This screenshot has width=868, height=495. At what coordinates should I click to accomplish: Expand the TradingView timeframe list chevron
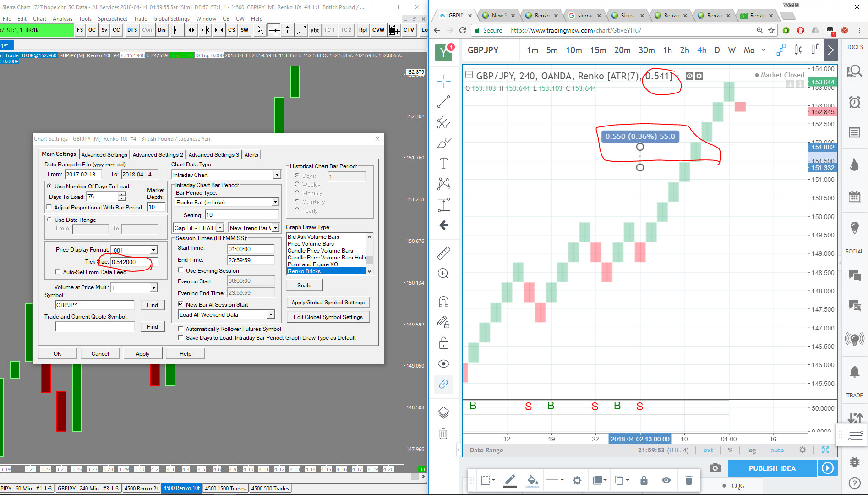click(x=764, y=50)
